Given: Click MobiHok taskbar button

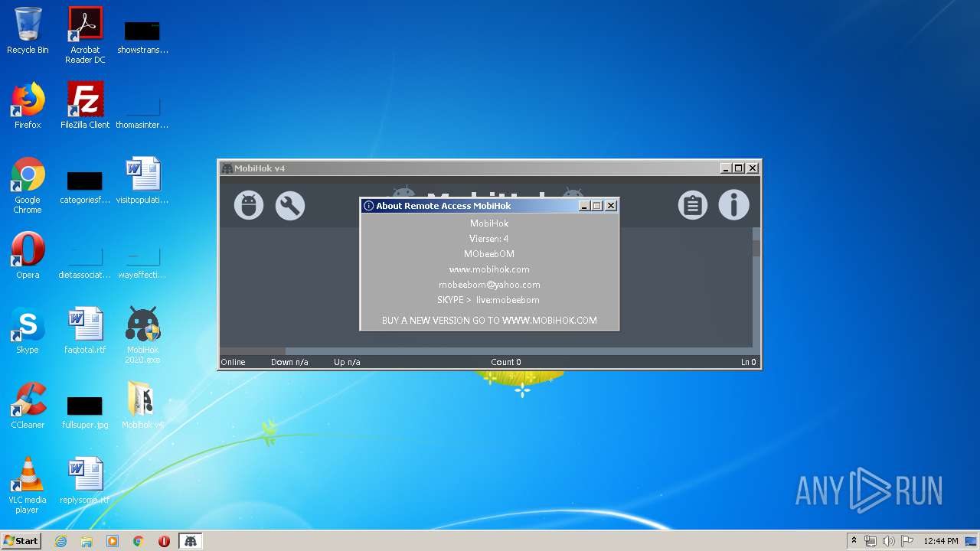Looking at the screenshot, I should point(190,541).
